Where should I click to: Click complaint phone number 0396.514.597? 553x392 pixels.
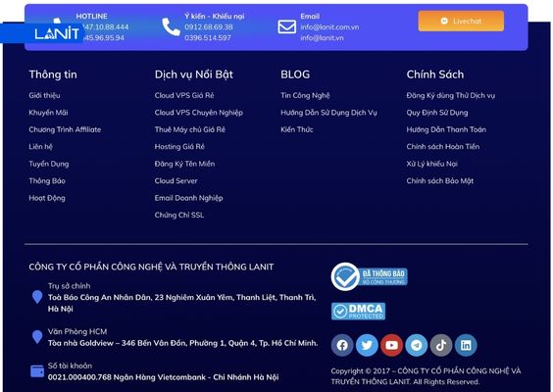[208, 37]
